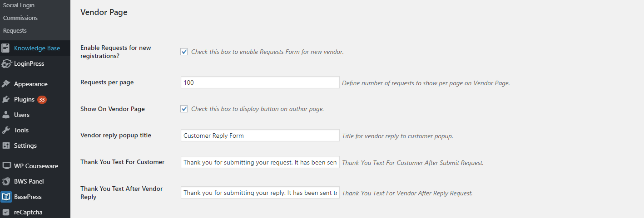The image size is (644, 218).
Task: Click the BWS Panel icon
Action: tap(6, 181)
